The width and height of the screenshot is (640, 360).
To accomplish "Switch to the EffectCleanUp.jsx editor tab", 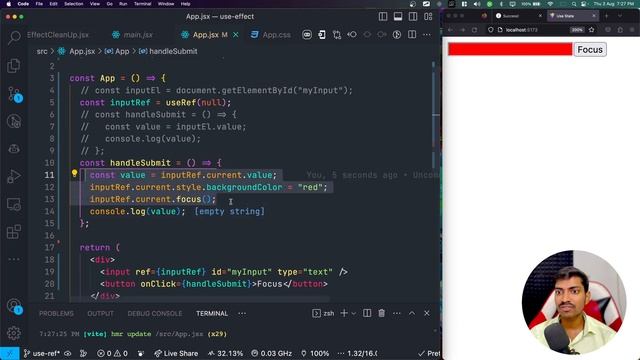I will (x=58, y=35).
